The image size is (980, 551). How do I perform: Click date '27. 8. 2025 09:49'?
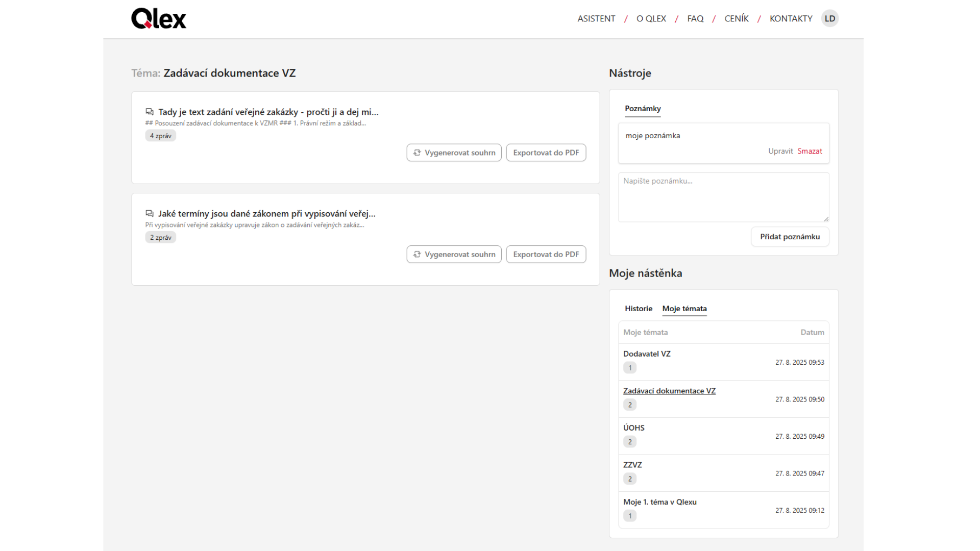click(x=800, y=436)
